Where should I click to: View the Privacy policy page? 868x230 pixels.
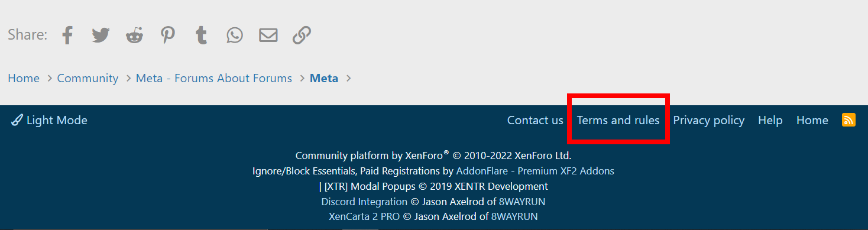click(x=708, y=120)
